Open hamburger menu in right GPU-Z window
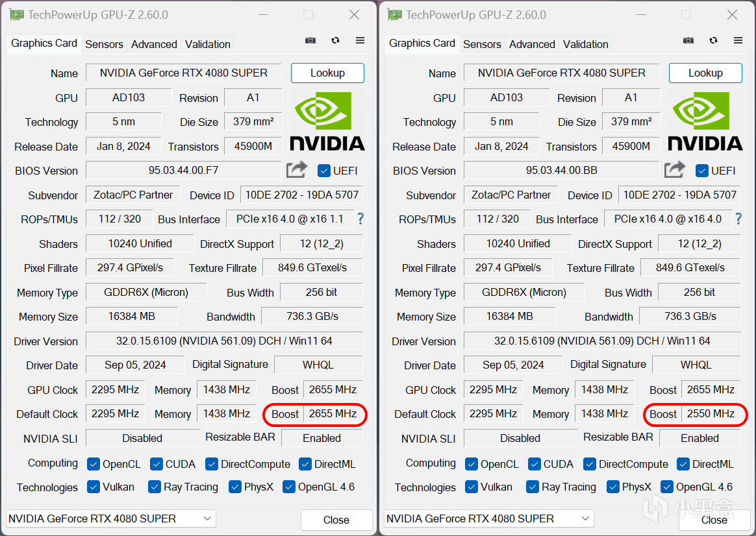The image size is (756, 536). (738, 40)
